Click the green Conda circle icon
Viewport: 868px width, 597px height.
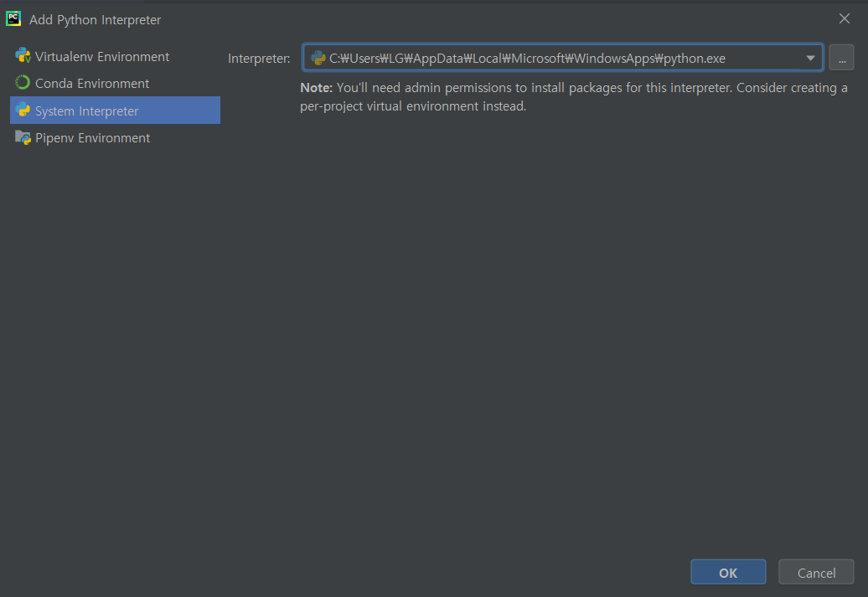tap(23, 82)
